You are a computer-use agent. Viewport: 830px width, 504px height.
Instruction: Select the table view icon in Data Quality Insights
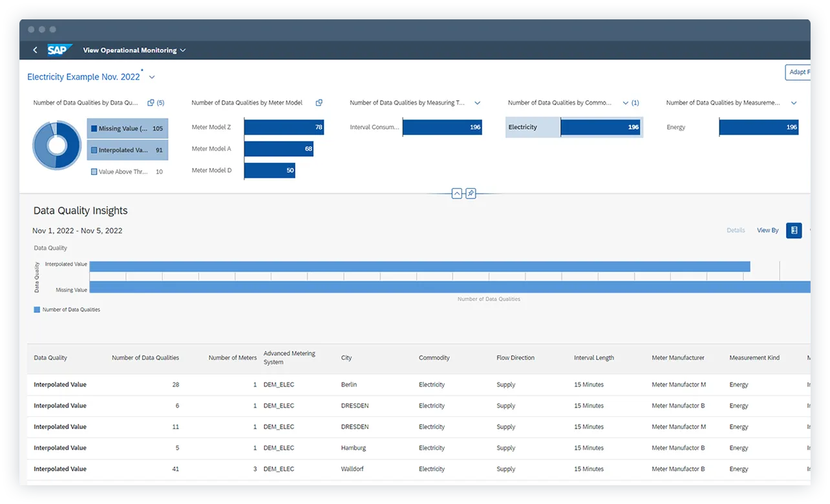pyautogui.click(x=794, y=230)
